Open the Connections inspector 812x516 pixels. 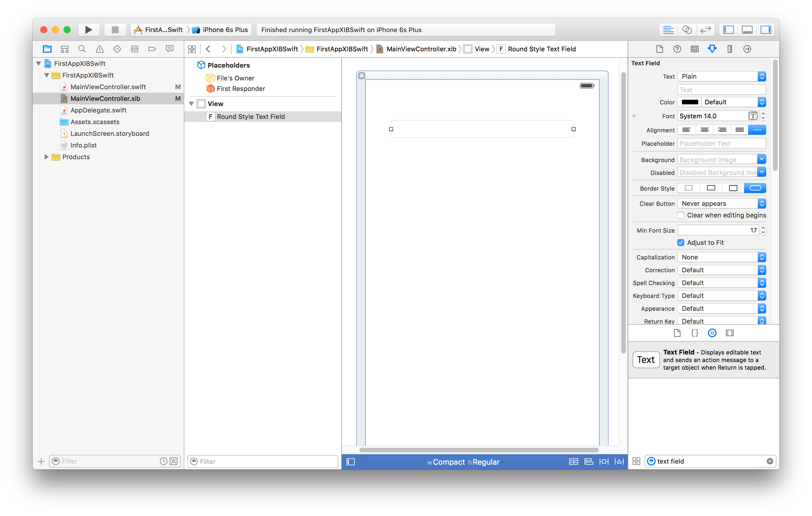coord(747,49)
